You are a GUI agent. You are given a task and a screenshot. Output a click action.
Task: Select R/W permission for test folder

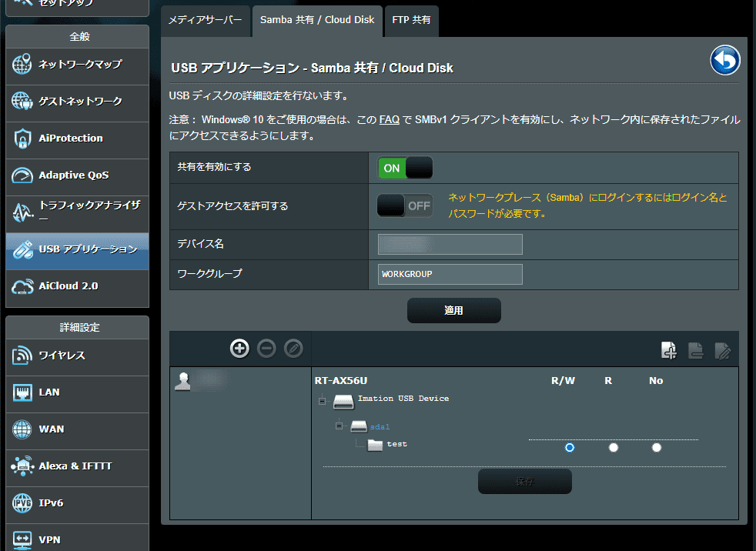click(x=570, y=447)
